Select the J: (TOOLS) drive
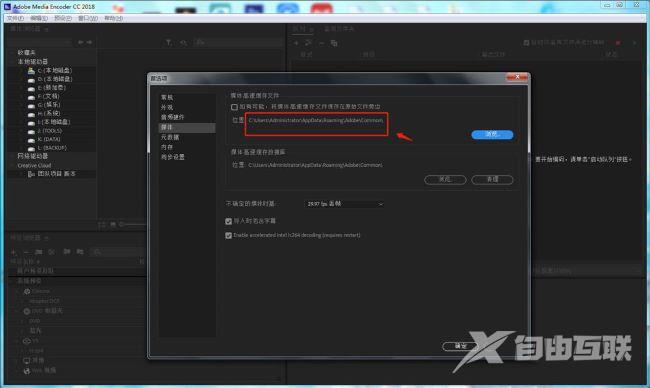 pos(49,131)
